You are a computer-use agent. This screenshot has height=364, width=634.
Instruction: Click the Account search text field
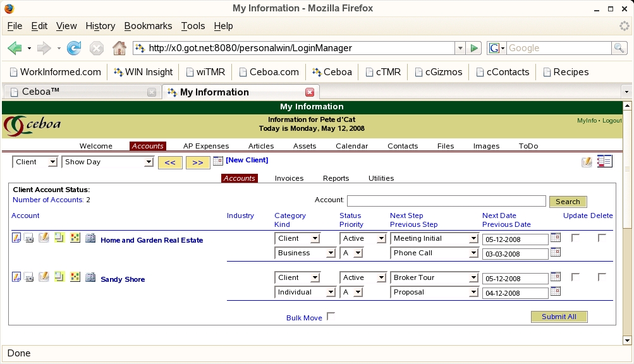[446, 201]
